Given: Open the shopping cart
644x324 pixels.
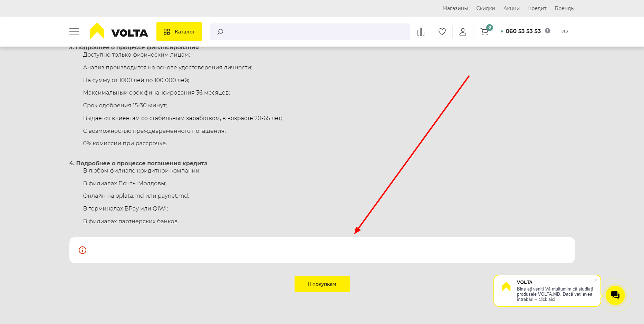Looking at the screenshot, I should click(x=484, y=32).
